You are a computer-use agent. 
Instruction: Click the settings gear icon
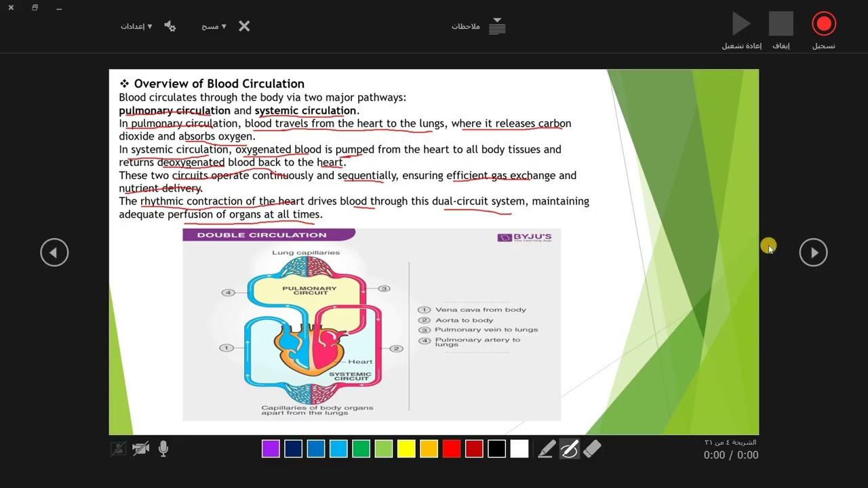pos(170,26)
